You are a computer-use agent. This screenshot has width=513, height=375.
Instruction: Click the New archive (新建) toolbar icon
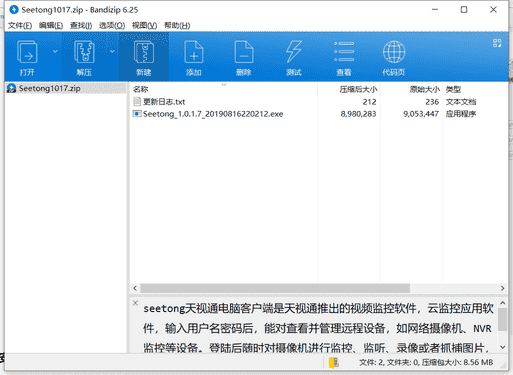tap(144, 52)
